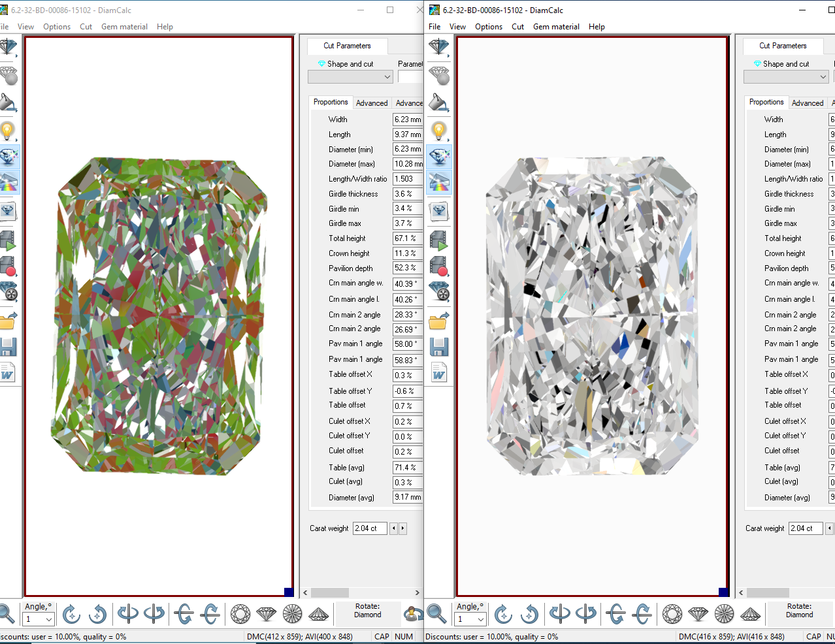The width and height of the screenshot is (835, 644).
Task: Open the diamond with wheel icon in right window
Action: click(x=438, y=291)
